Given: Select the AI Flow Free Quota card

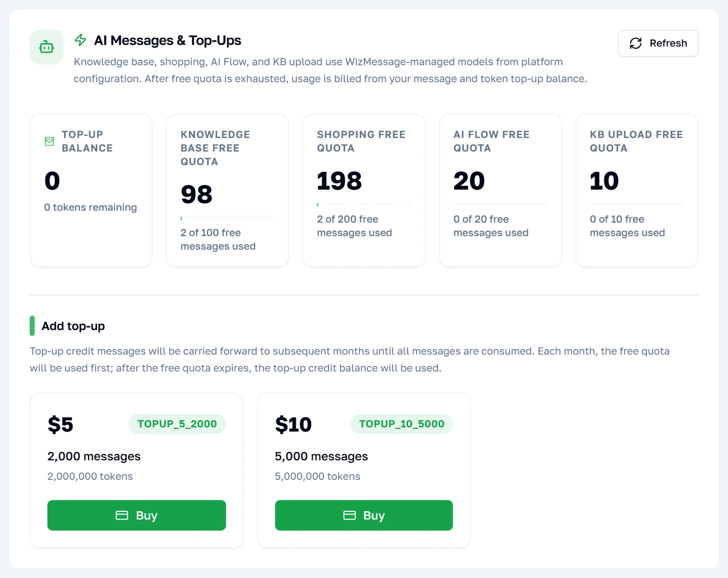Looking at the screenshot, I should 500,191.
